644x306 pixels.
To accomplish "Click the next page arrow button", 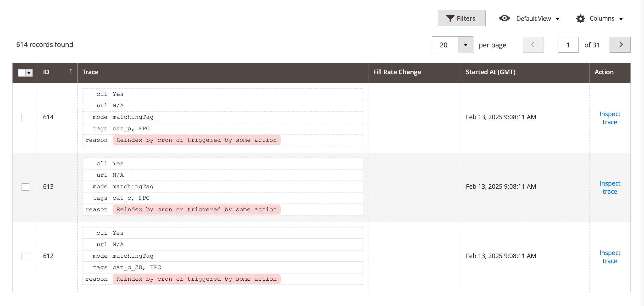I will pyautogui.click(x=620, y=45).
